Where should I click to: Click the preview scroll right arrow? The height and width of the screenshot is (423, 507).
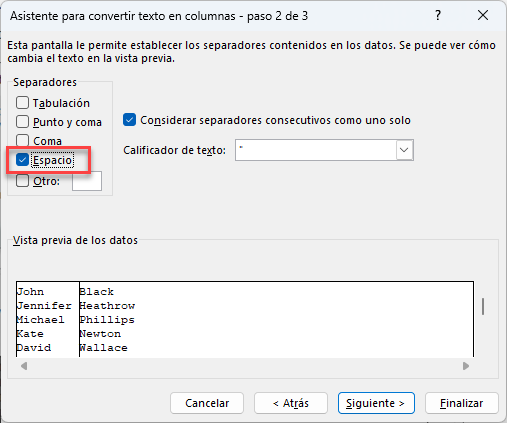pyautogui.click(x=466, y=366)
